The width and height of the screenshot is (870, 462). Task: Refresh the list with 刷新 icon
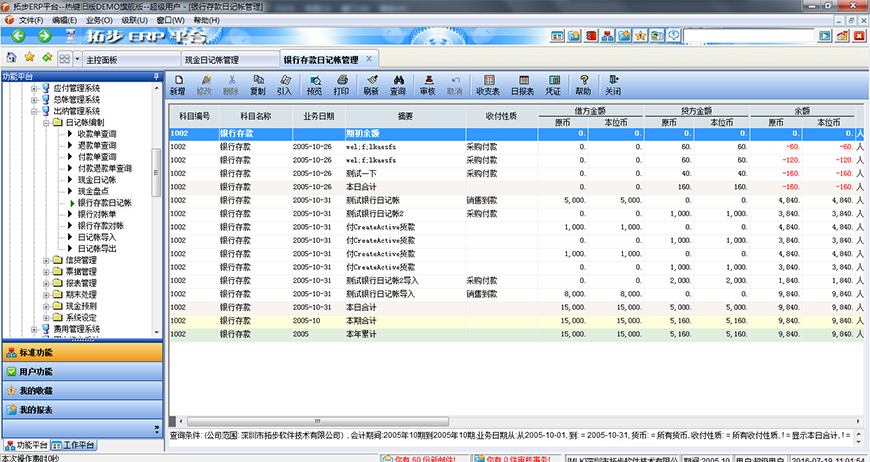pos(371,84)
